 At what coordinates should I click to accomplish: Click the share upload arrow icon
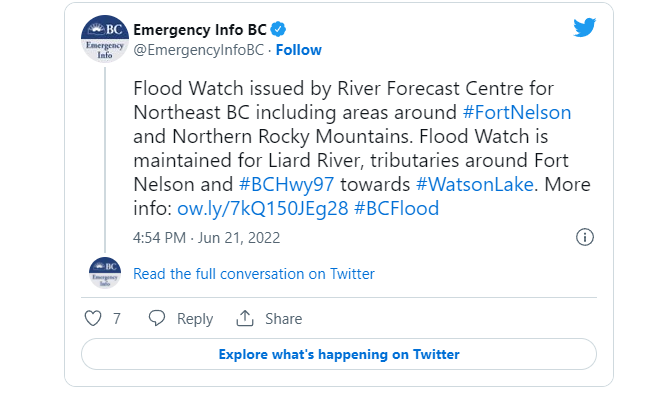click(x=245, y=318)
